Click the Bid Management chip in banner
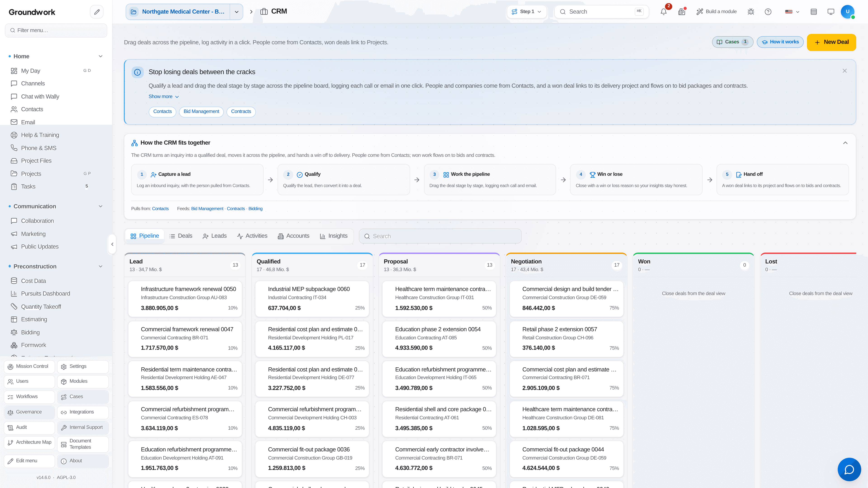 click(x=201, y=112)
